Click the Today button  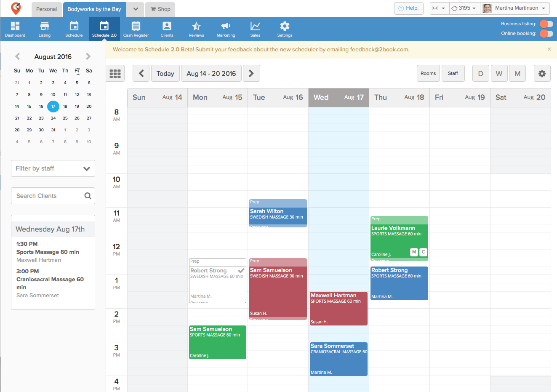(x=165, y=74)
